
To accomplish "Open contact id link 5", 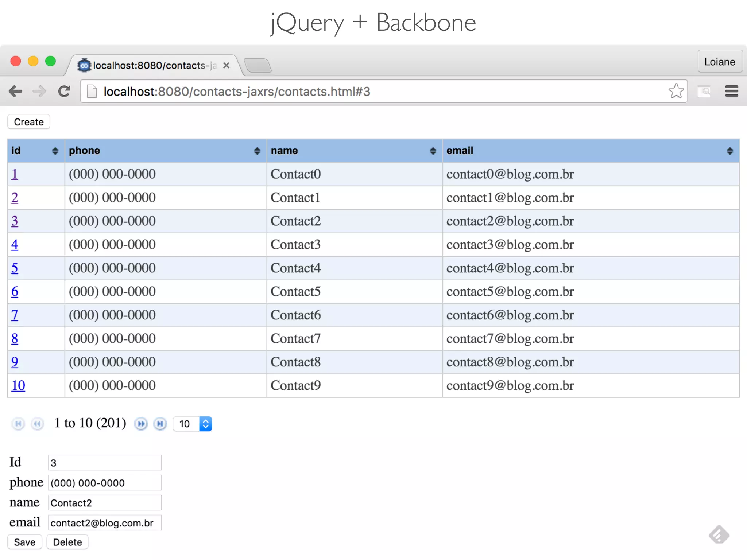I will pos(15,268).
